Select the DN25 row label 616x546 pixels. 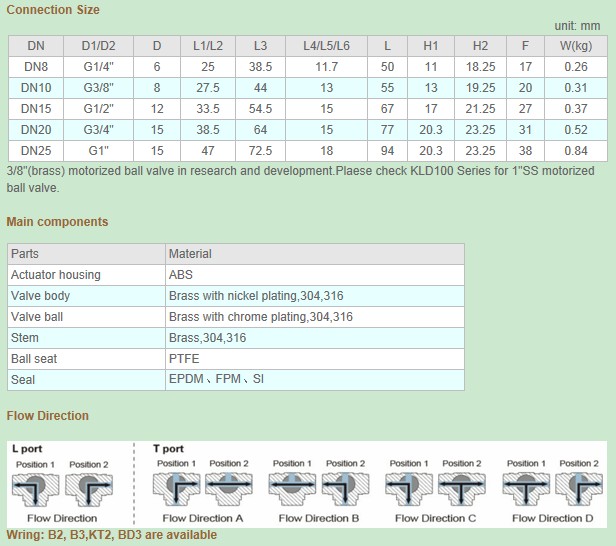click(36, 151)
